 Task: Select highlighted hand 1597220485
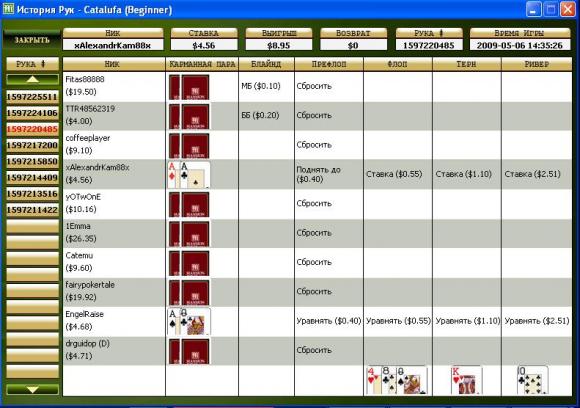pyautogui.click(x=33, y=129)
